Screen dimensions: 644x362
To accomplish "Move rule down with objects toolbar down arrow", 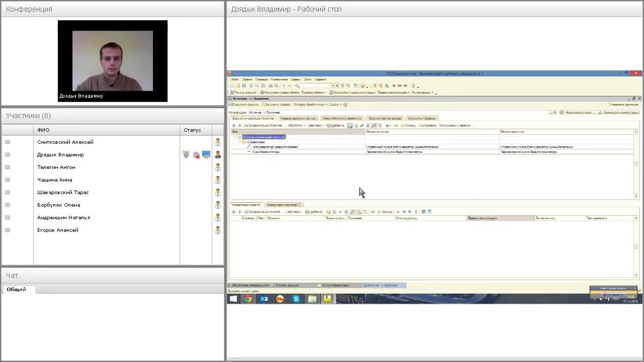I will coord(239,126).
